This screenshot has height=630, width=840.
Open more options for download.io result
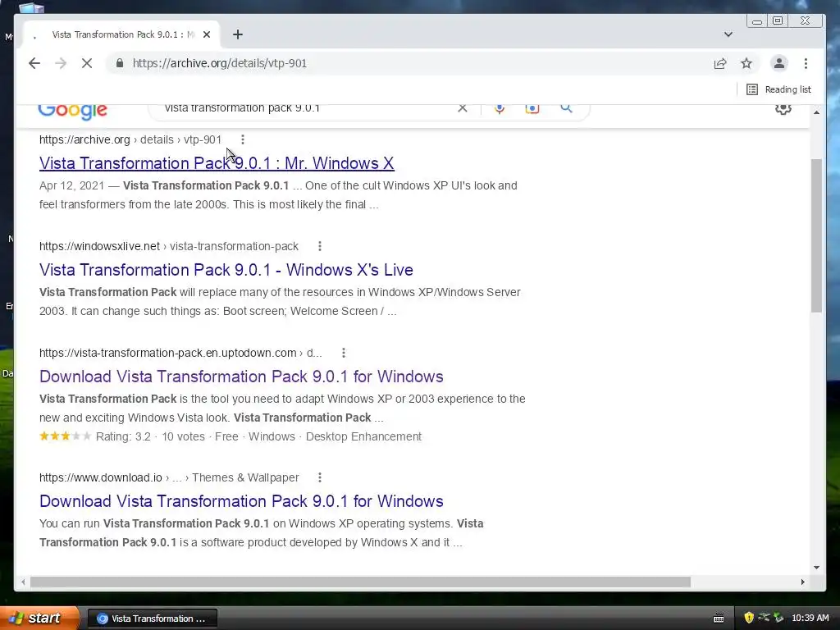click(320, 478)
